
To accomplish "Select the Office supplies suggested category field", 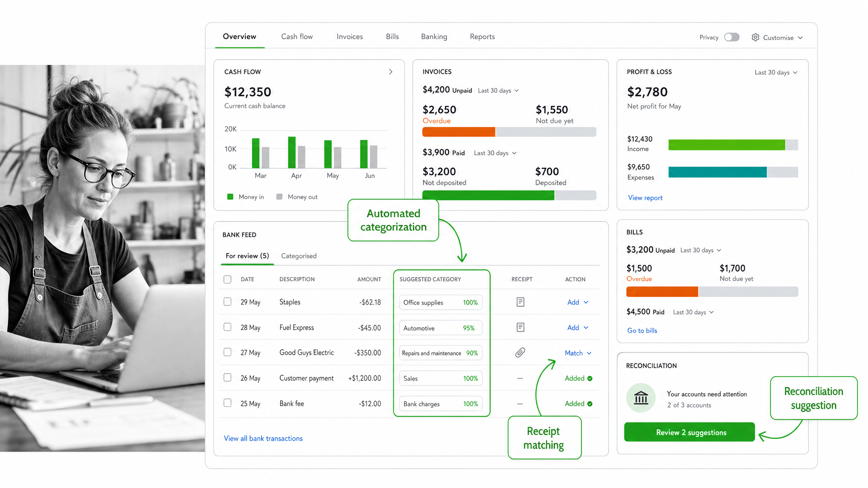I will (441, 302).
